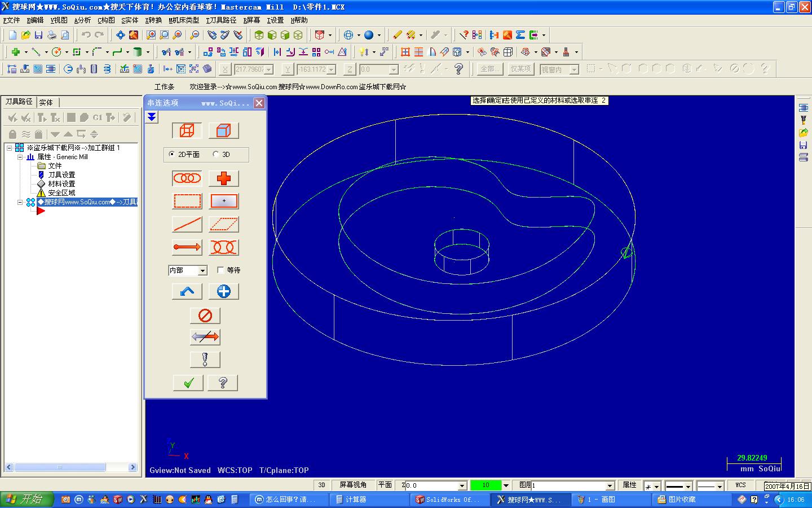This screenshot has width=812, height=508.
Task: Open the 内部 dropdown list
Action: pos(203,271)
